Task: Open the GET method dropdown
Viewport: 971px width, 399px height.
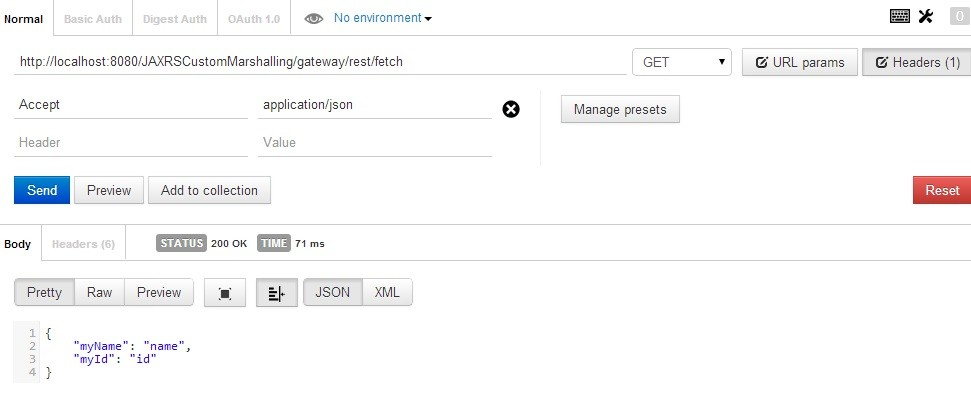Action: click(x=682, y=62)
